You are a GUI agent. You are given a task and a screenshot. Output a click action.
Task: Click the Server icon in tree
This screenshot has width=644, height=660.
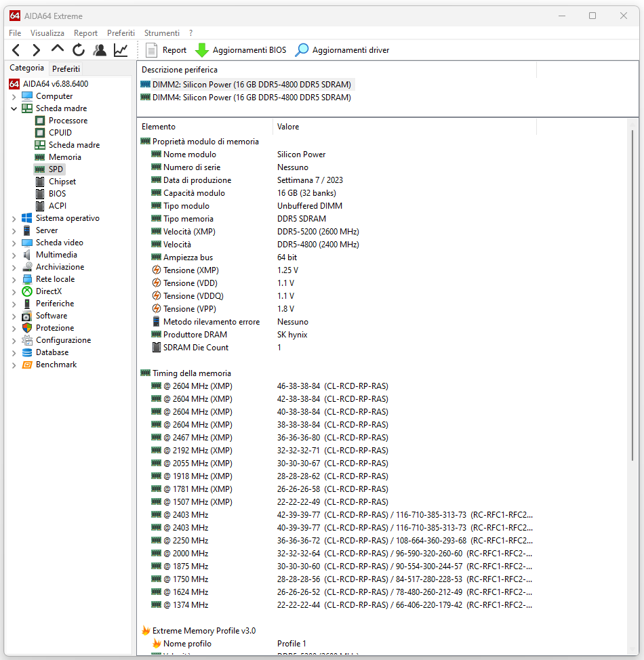(x=27, y=230)
